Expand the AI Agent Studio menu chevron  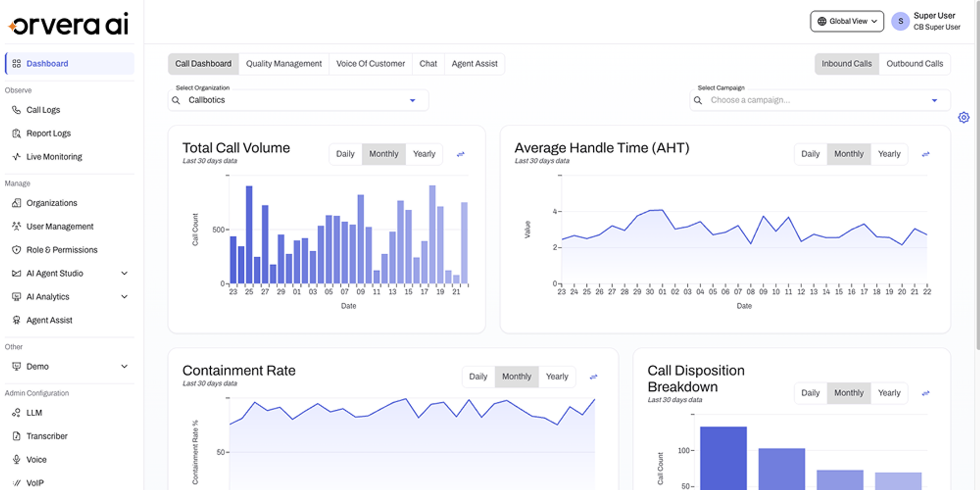click(124, 273)
